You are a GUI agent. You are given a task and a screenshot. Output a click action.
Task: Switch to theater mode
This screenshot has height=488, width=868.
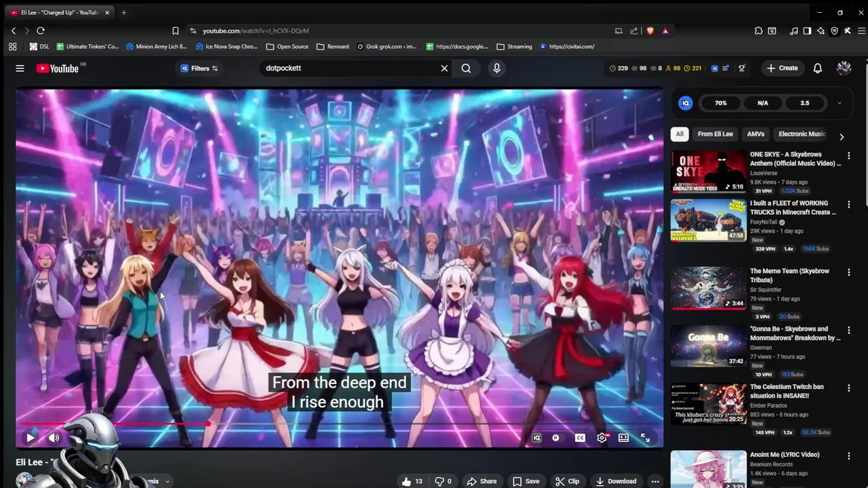624,438
